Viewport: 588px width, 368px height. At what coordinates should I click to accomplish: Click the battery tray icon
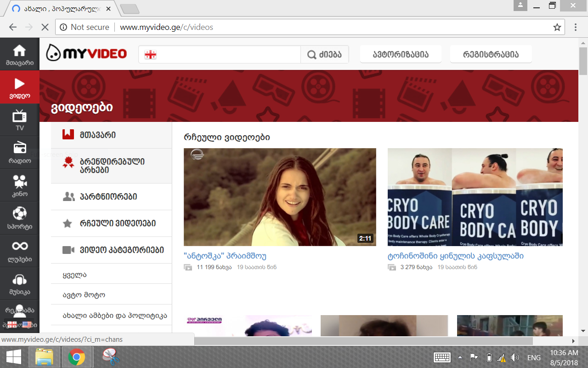pos(489,357)
